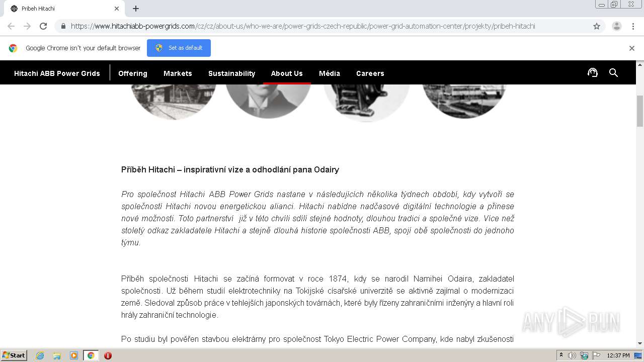The width and height of the screenshot is (644, 362).
Task: Open the Média menu
Action: (x=330, y=73)
